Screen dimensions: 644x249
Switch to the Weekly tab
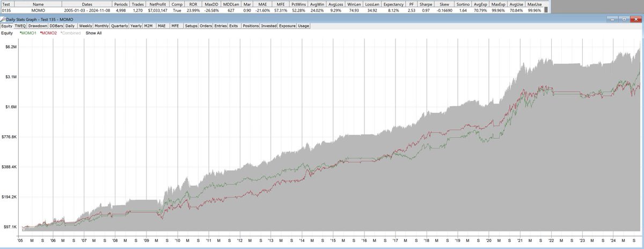[85, 25]
